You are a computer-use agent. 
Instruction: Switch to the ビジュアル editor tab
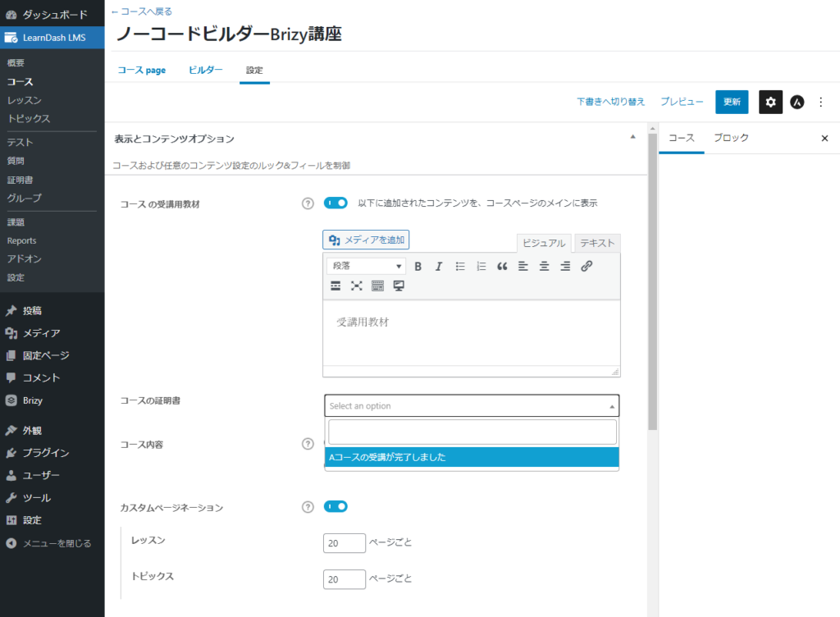(x=544, y=243)
